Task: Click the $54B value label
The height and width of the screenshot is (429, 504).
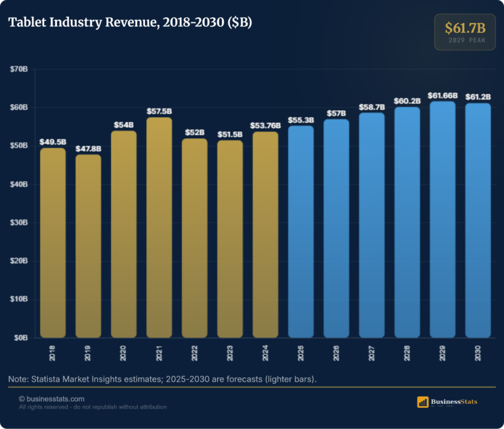Action: click(124, 125)
